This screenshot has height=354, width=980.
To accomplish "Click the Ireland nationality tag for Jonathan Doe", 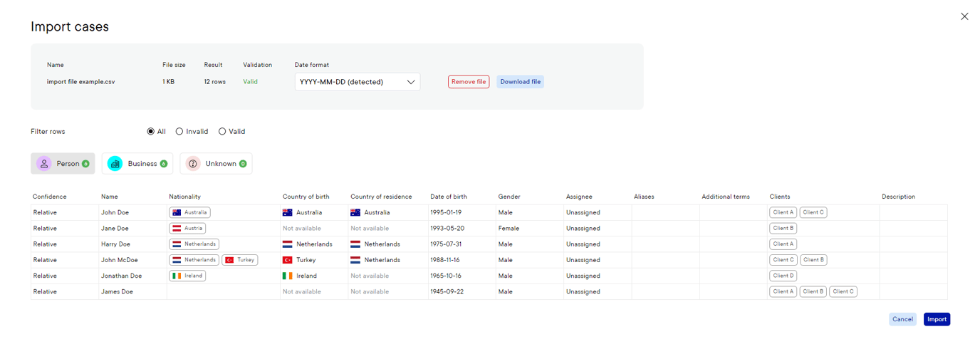I will coord(187,276).
